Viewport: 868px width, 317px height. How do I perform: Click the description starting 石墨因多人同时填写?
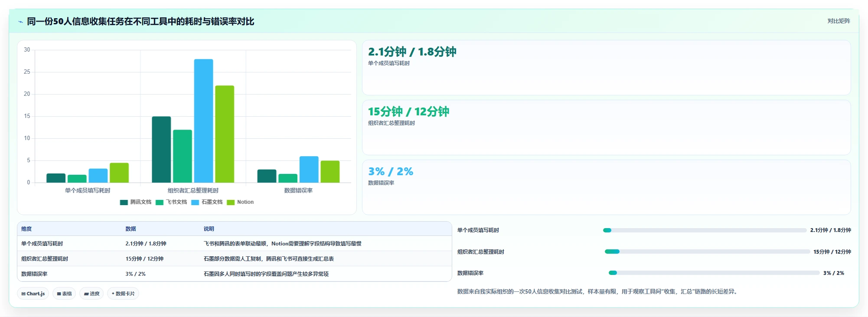pyautogui.click(x=266, y=274)
